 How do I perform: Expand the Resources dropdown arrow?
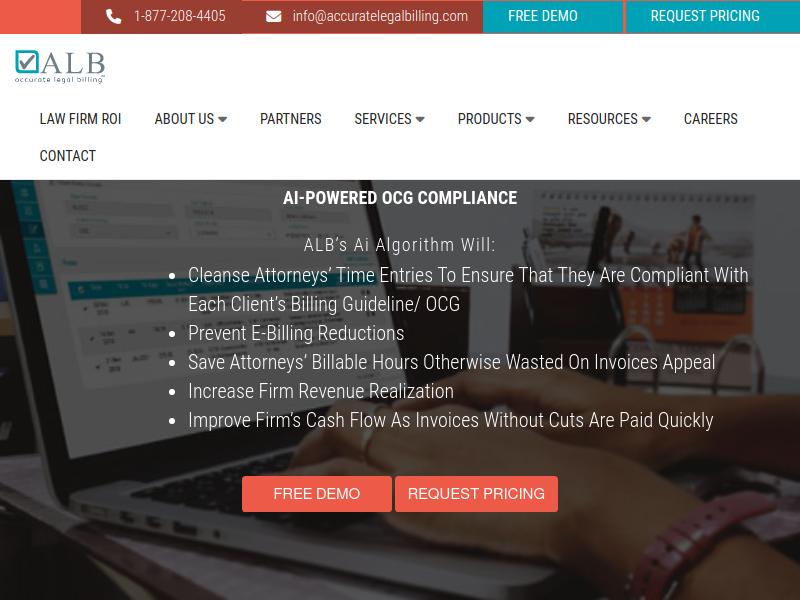pyautogui.click(x=646, y=119)
